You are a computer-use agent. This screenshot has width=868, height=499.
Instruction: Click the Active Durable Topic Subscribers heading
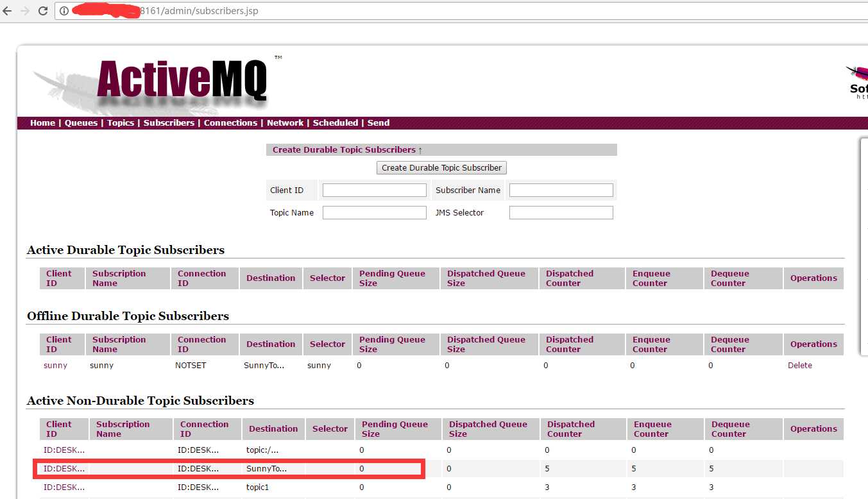(126, 250)
